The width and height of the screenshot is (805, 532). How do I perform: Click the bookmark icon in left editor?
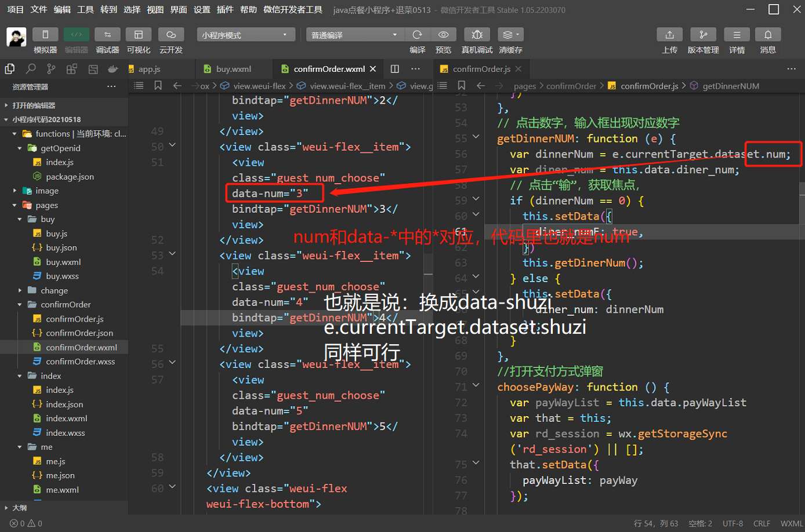[158, 86]
